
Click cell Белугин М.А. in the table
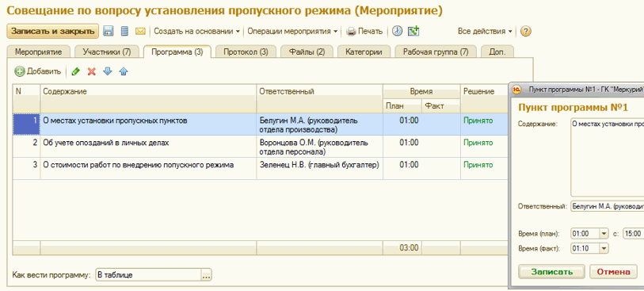pyautogui.click(x=320, y=125)
